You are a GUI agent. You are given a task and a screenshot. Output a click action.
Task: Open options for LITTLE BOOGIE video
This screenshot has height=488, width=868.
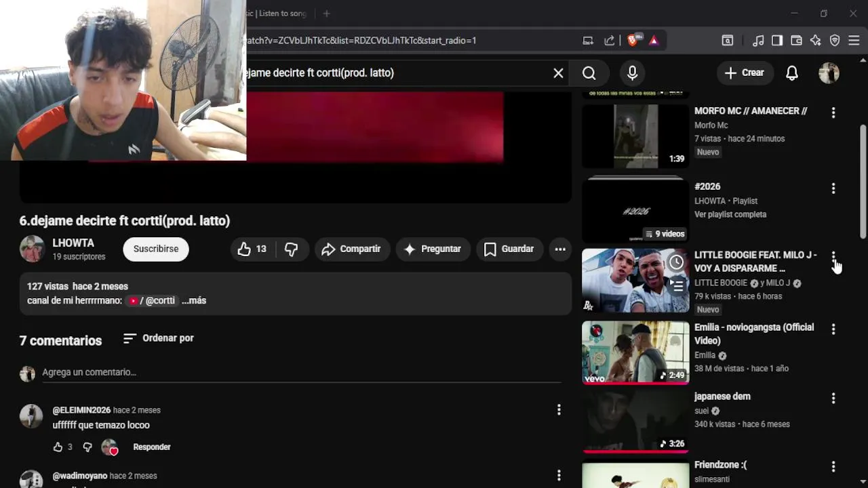pyautogui.click(x=833, y=257)
